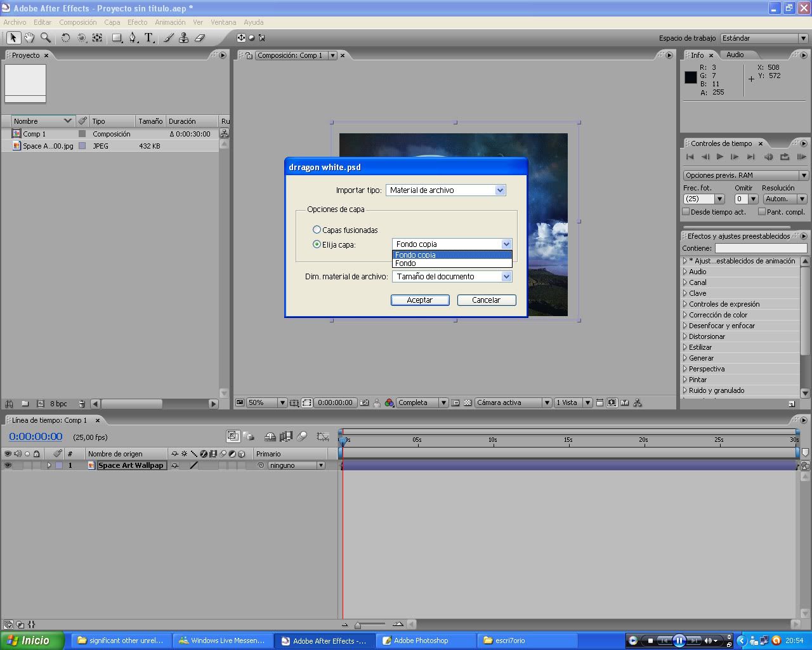Select the Eraser tool

click(x=200, y=38)
